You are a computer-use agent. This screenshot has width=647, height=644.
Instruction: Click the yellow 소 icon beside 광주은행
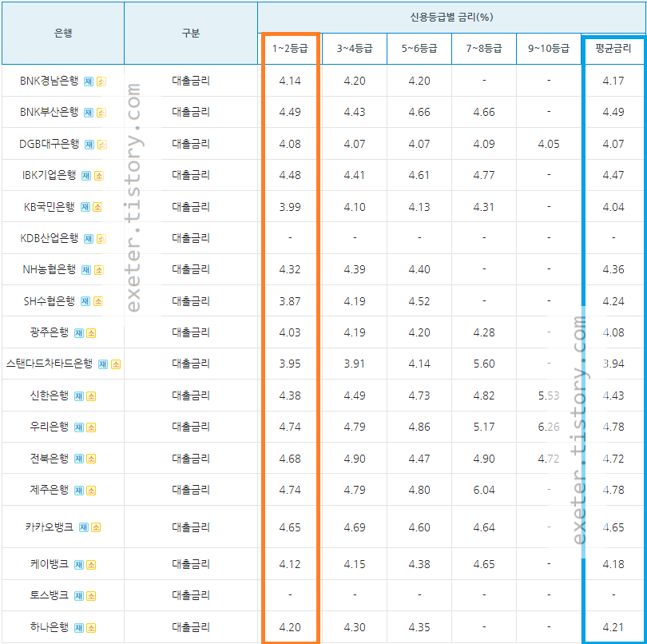click(x=92, y=333)
